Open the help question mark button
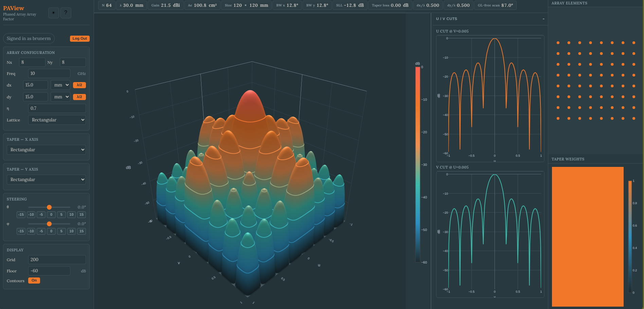This screenshot has width=644, height=309. (x=66, y=13)
